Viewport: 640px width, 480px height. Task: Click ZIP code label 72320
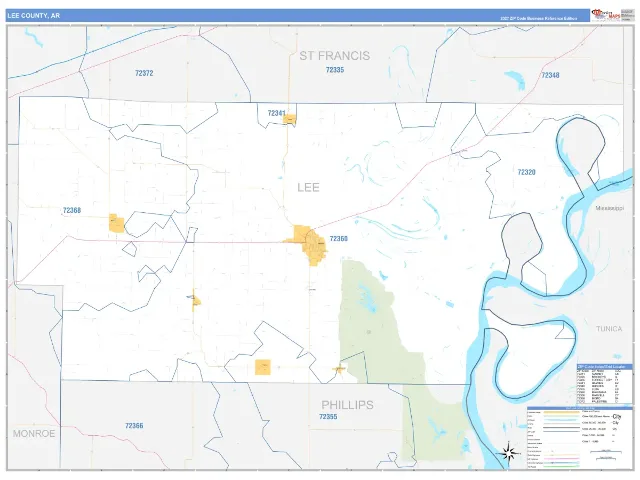click(526, 172)
